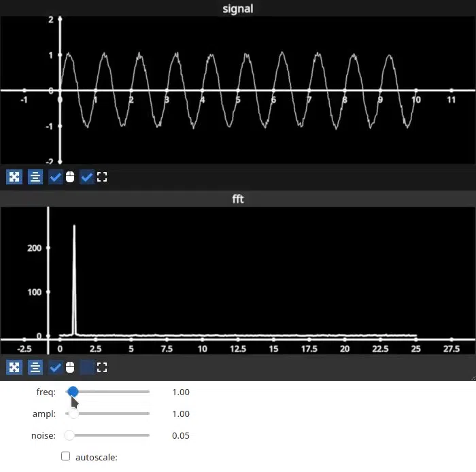Uncheck mouse-interaction checkbox under signal plot
The width and height of the screenshot is (476, 472).
pos(56,178)
